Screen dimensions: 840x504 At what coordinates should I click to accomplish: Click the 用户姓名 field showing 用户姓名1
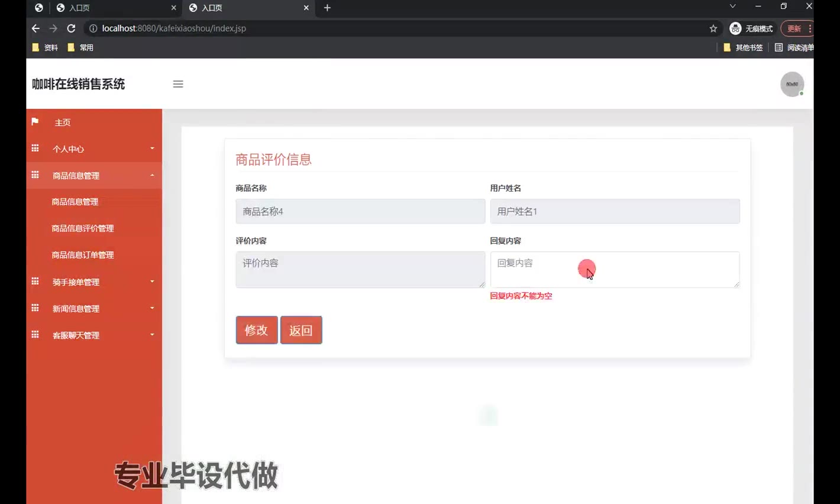click(615, 211)
